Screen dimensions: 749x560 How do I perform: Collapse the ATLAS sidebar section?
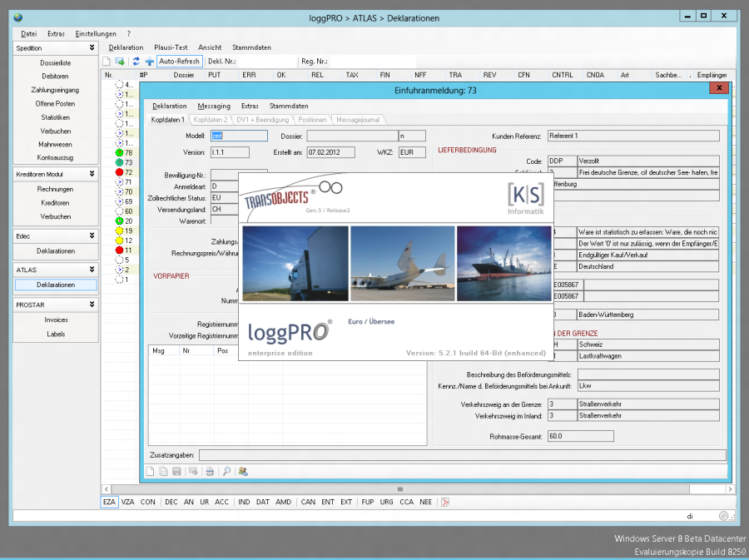[92, 270]
